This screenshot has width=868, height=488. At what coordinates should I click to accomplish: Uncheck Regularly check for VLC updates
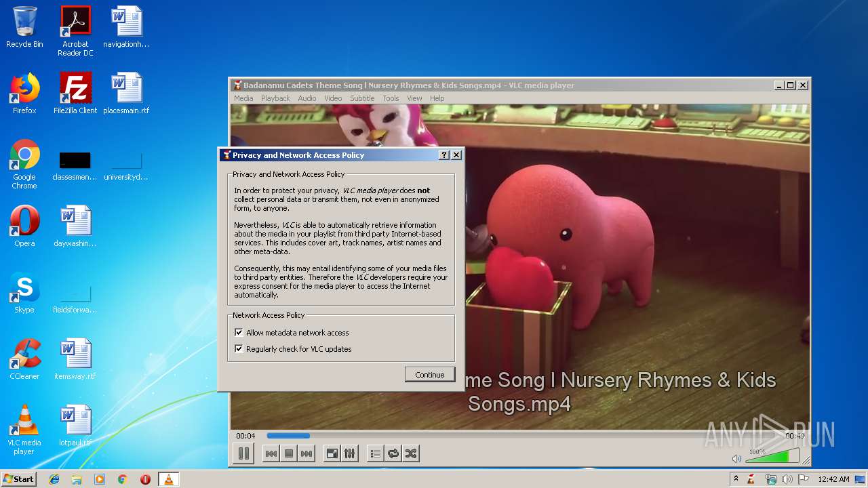pos(239,349)
